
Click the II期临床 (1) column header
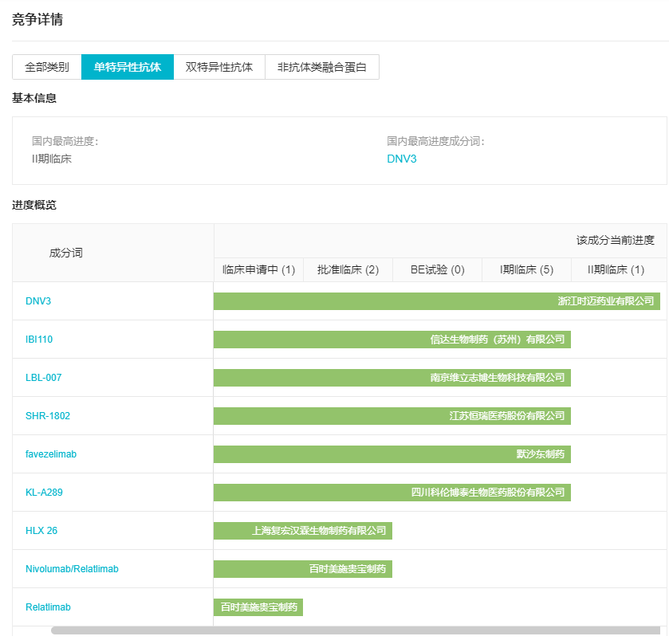(616, 269)
